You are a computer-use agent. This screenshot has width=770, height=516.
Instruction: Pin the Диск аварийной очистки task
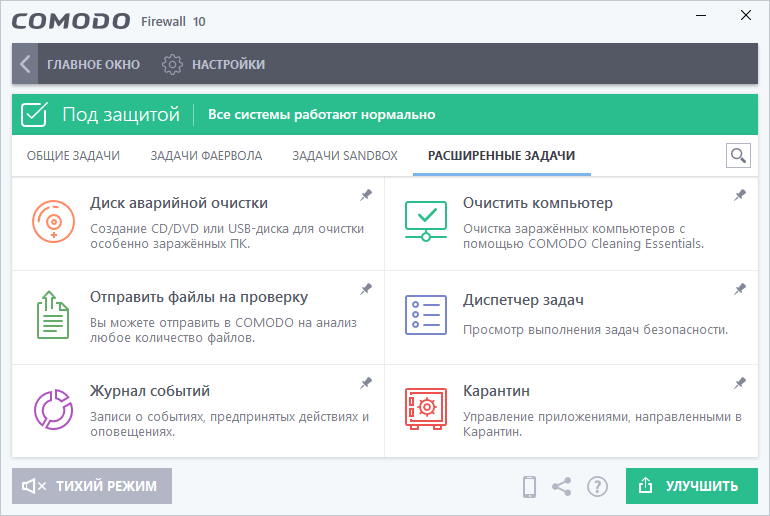point(366,195)
